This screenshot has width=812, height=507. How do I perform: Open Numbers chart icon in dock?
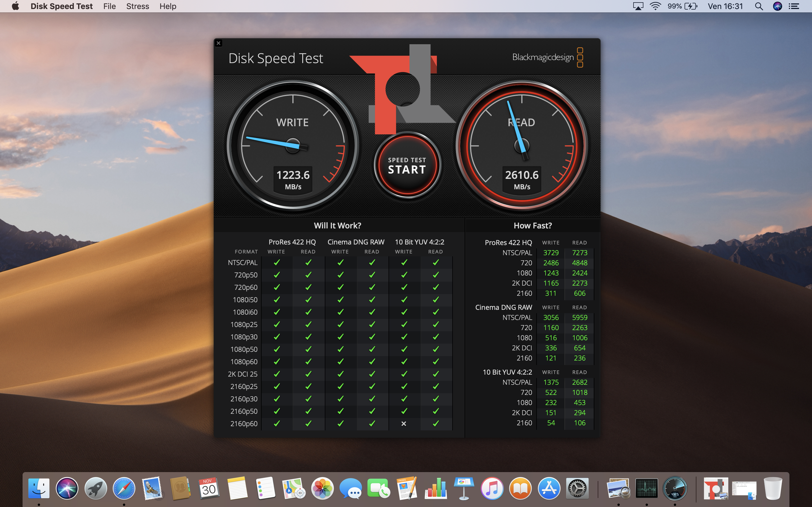436,488
